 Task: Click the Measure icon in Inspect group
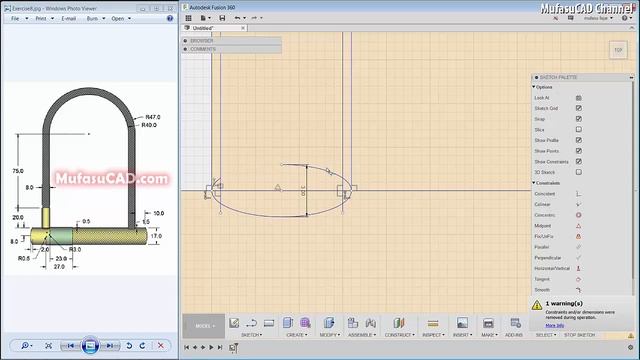pyautogui.click(x=433, y=323)
